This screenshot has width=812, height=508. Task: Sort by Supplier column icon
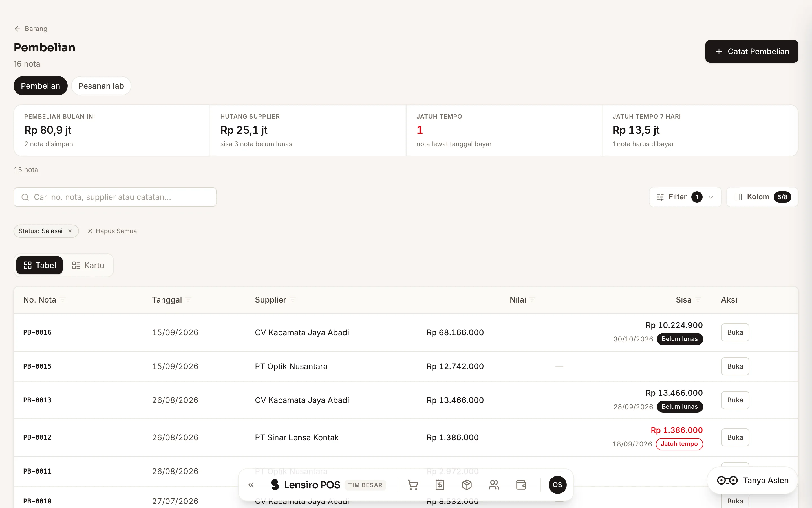pyautogui.click(x=293, y=299)
